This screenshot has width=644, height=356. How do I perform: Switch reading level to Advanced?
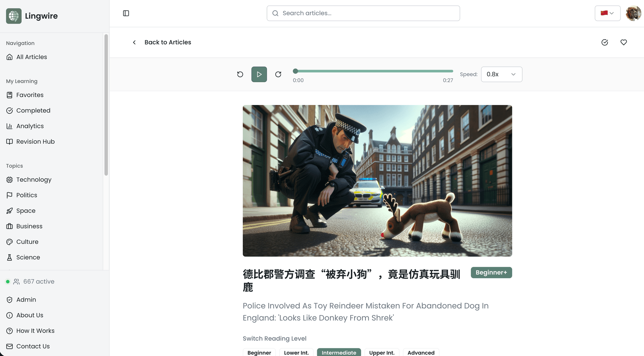(421, 352)
